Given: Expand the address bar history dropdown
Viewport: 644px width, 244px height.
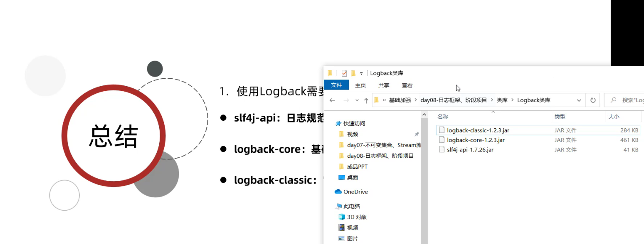Looking at the screenshot, I should pyautogui.click(x=579, y=100).
